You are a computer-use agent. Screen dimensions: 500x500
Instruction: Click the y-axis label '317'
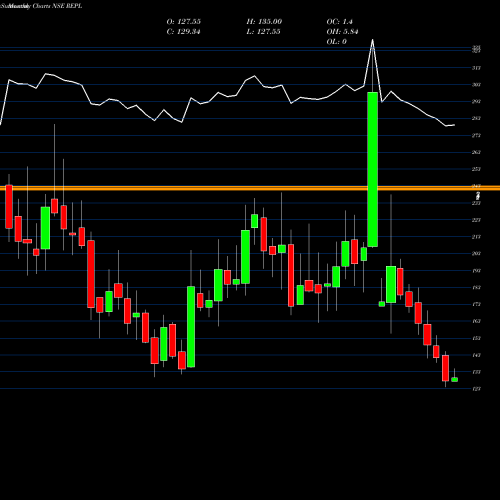(476, 68)
